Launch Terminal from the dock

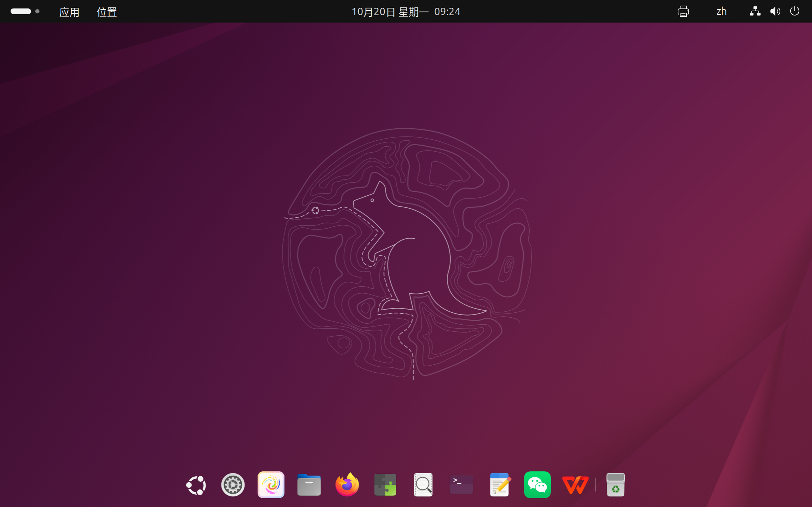[x=461, y=485]
